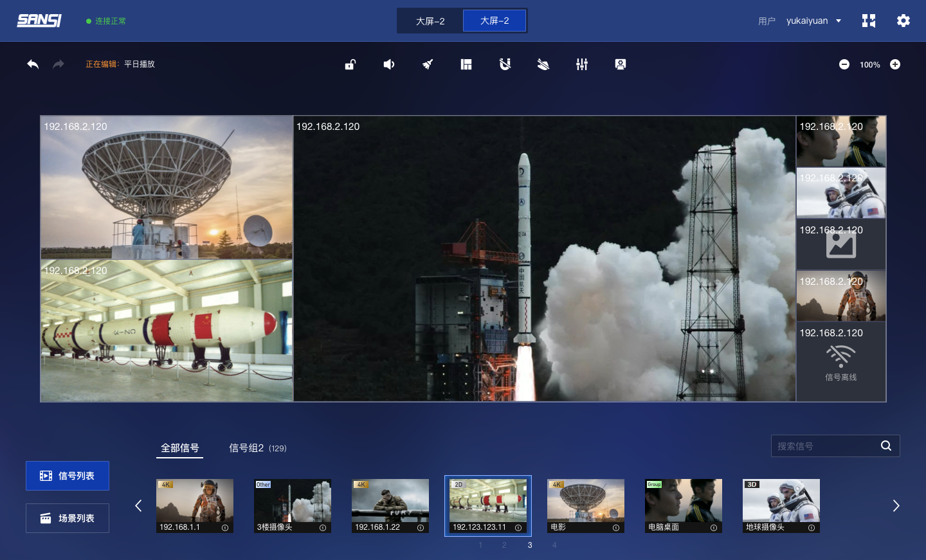Open info icon on 电影 signal
This screenshot has width=926, height=560.
616,528
